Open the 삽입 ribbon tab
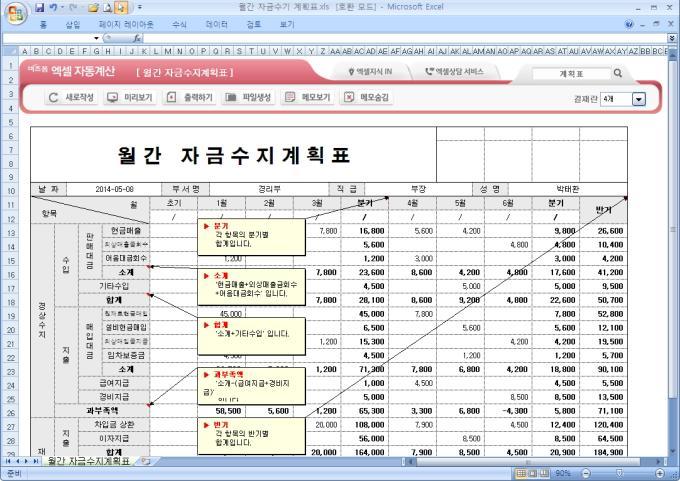This screenshot has height=481, width=680. pyautogui.click(x=73, y=25)
